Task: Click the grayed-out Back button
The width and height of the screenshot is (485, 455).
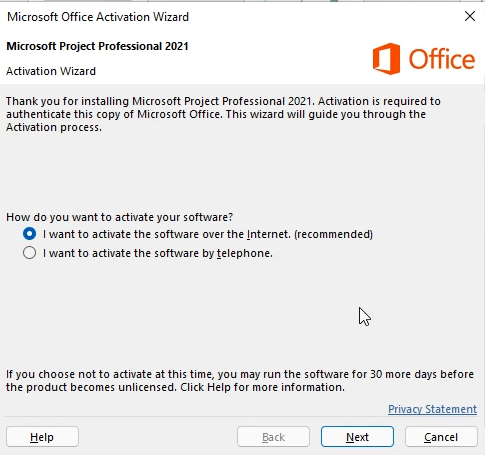Action: [x=273, y=437]
